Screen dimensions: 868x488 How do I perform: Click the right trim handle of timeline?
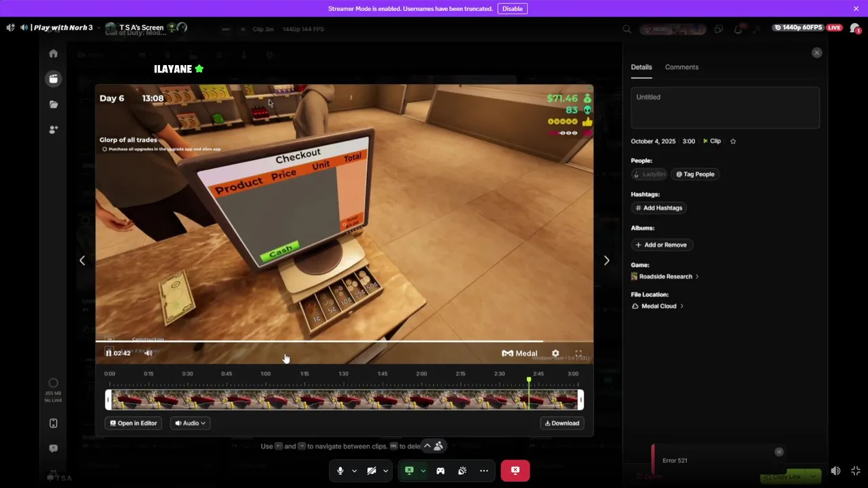[x=580, y=401]
